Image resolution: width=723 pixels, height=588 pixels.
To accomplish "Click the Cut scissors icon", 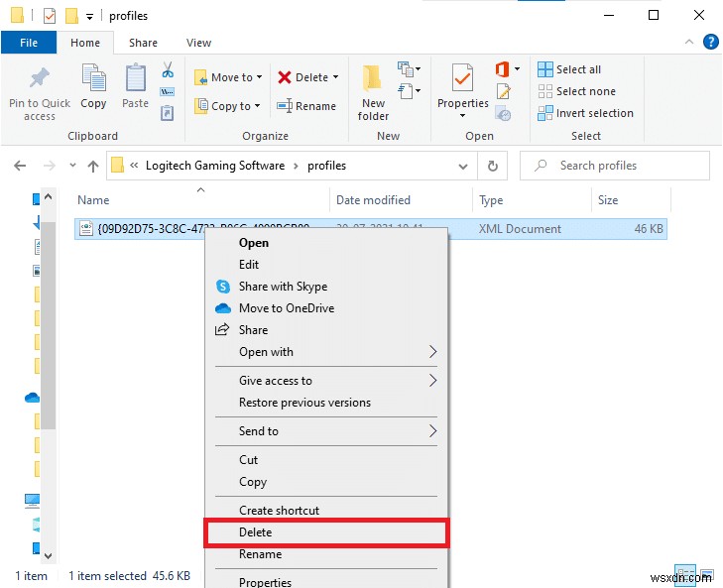I will click(168, 69).
